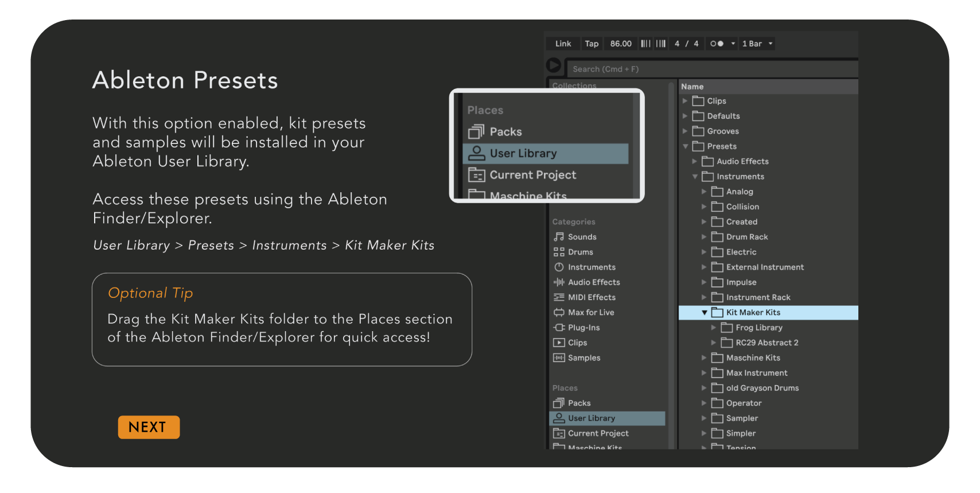Select the Simpler folder row
This screenshot has height=493, width=980.
click(768, 433)
